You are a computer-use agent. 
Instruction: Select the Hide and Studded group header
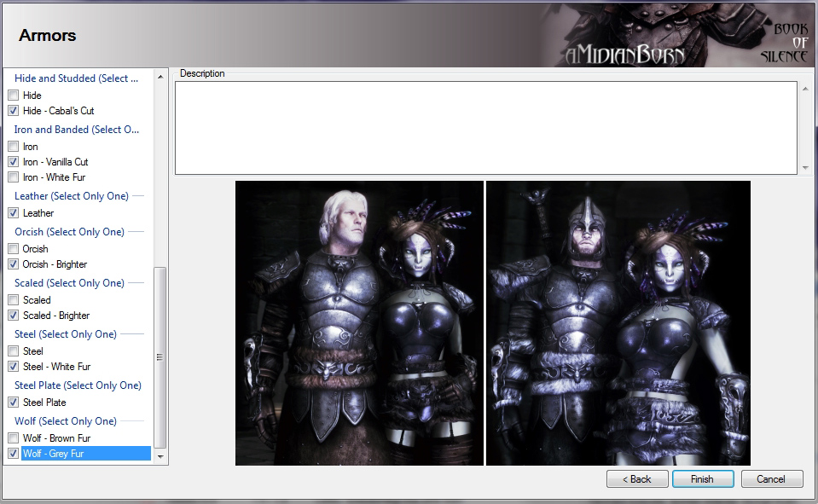coord(77,78)
